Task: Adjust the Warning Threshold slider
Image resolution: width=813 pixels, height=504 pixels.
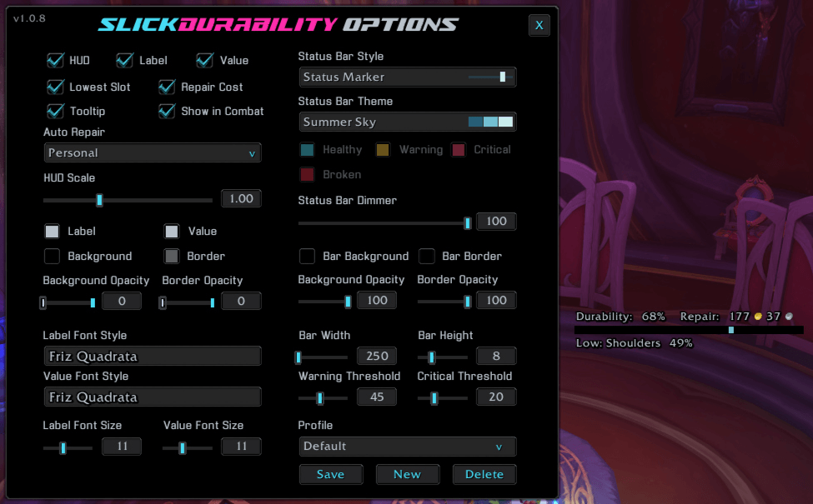Action: (323, 398)
